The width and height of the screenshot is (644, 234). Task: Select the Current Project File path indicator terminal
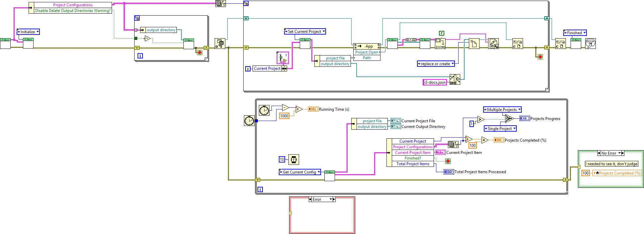tap(396, 121)
